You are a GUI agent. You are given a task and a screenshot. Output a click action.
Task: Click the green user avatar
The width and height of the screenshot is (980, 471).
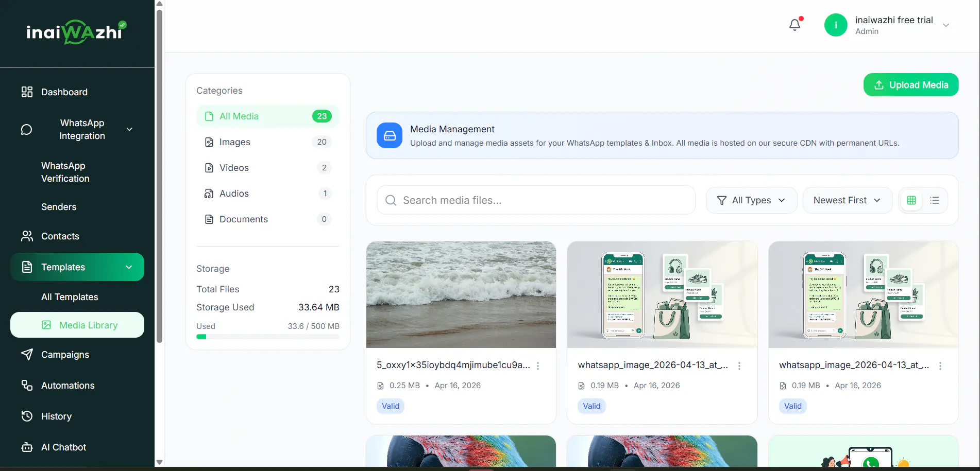tap(836, 25)
